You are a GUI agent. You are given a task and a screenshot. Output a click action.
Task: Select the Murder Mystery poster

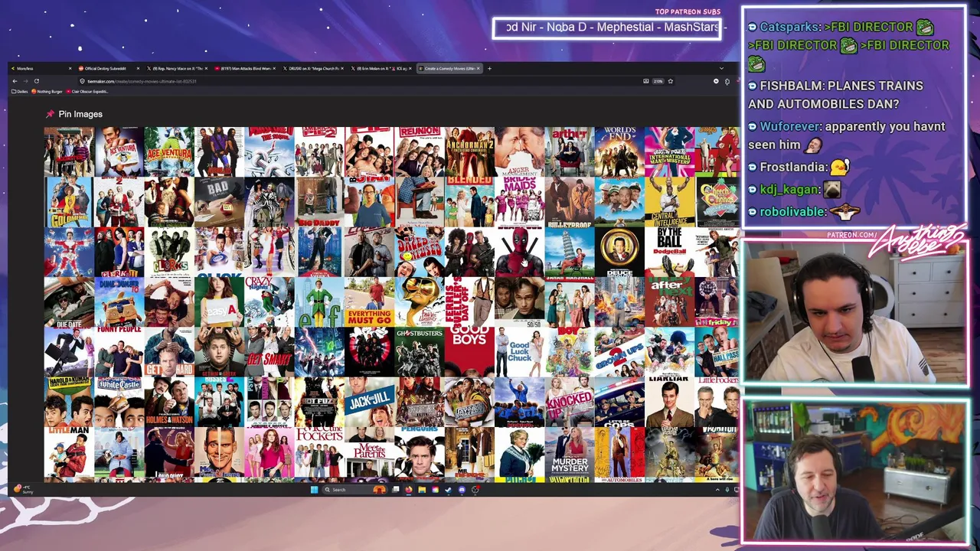(x=569, y=452)
